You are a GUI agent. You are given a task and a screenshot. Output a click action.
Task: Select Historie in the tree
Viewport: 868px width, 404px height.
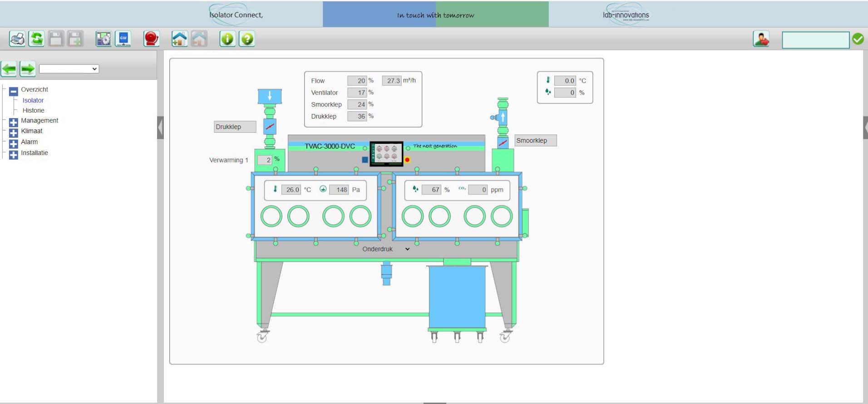pos(34,110)
